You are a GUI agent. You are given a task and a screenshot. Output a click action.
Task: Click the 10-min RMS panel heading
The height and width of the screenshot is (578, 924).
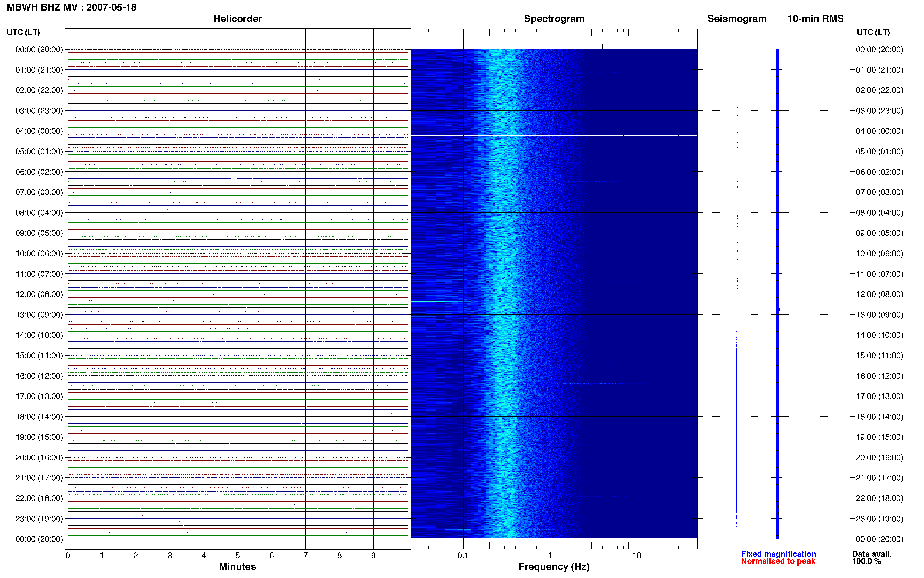(x=815, y=19)
